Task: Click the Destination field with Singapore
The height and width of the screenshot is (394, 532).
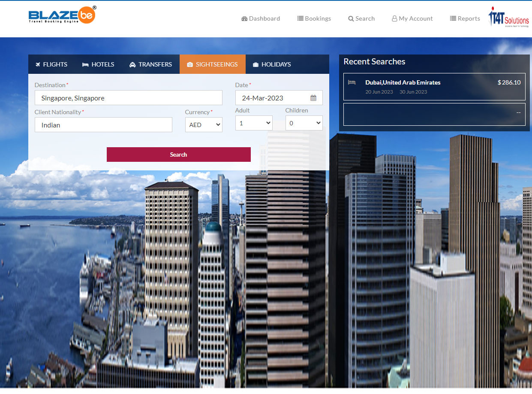Action: [128, 98]
